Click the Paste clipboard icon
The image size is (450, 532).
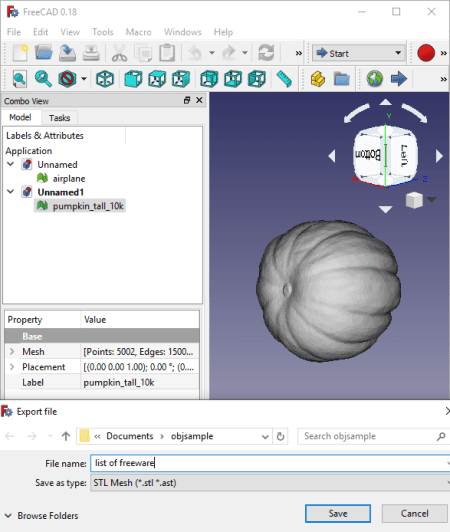click(167, 53)
